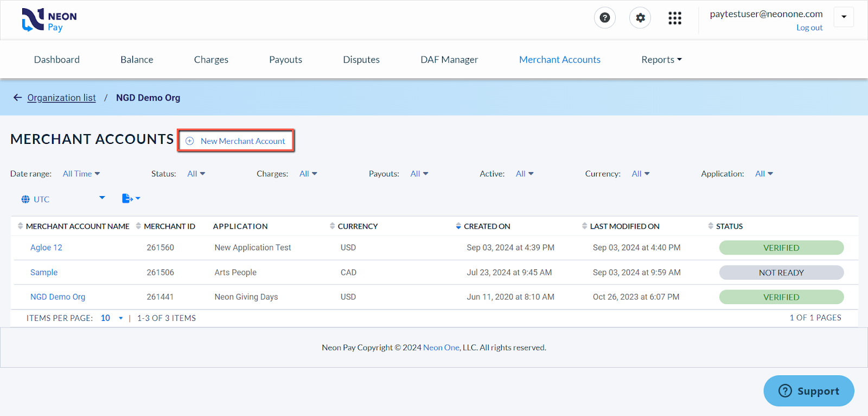Sort by Currency column
Viewport: 868px width, 416px height.
pos(354,226)
